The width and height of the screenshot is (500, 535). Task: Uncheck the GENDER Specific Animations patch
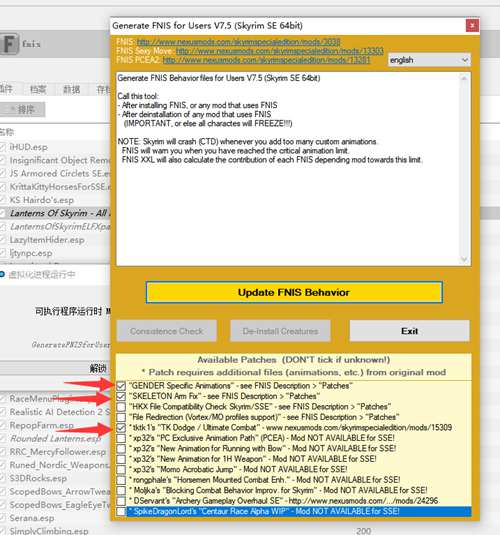[x=121, y=386]
